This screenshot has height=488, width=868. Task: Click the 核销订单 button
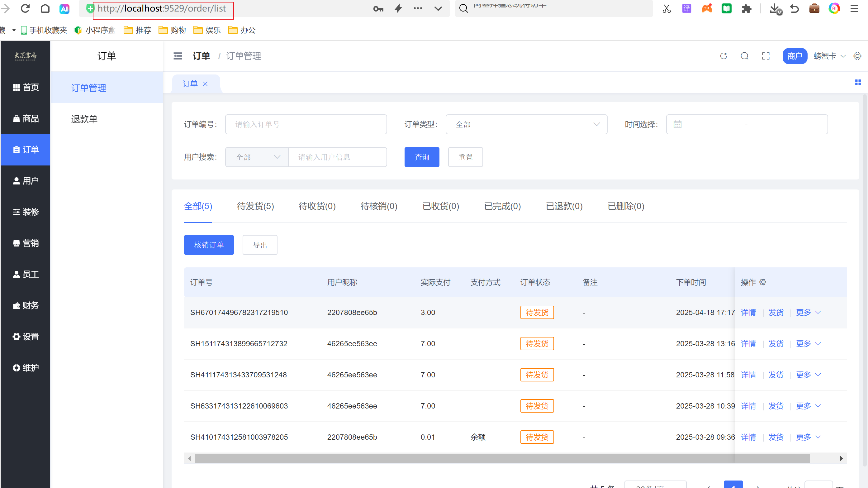209,245
